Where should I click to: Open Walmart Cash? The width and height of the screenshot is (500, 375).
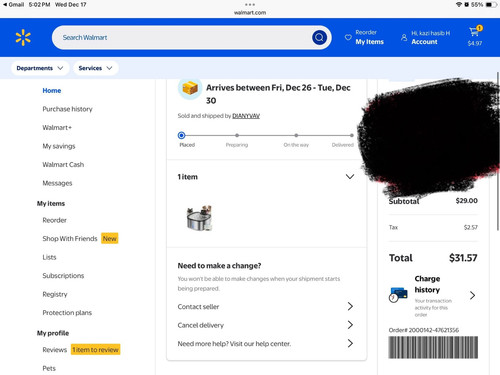pyautogui.click(x=63, y=164)
